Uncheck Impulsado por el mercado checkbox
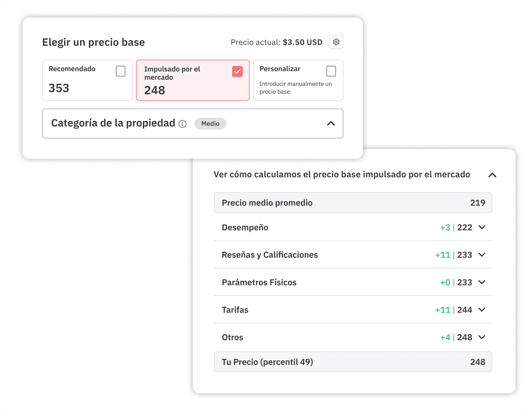The width and height of the screenshot is (532, 411). click(x=237, y=72)
